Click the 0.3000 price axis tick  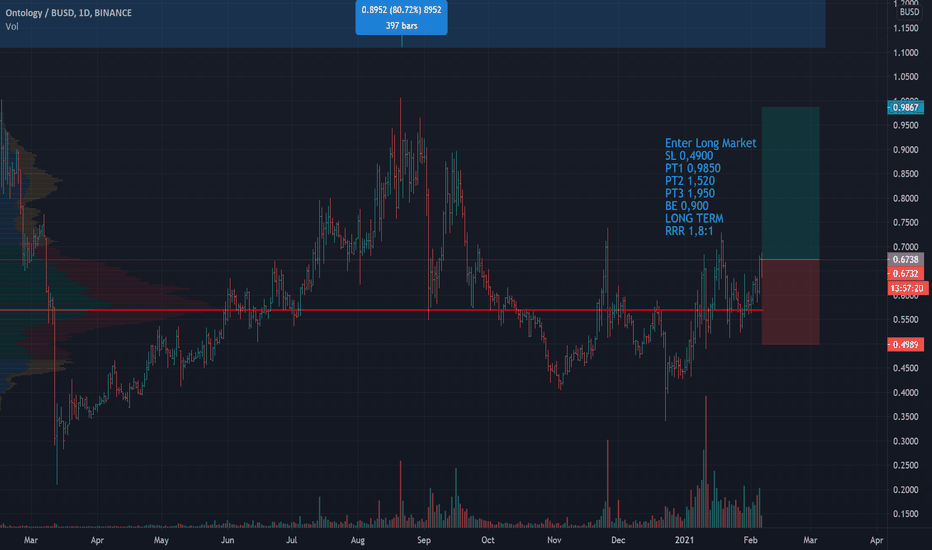point(905,441)
